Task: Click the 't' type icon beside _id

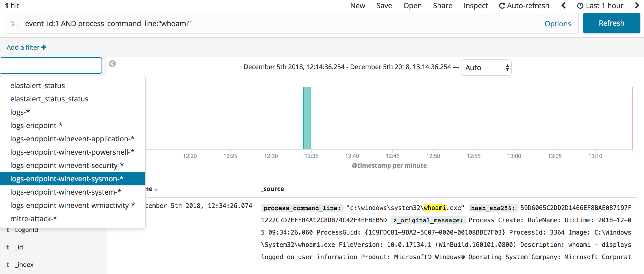Action: (x=7, y=247)
